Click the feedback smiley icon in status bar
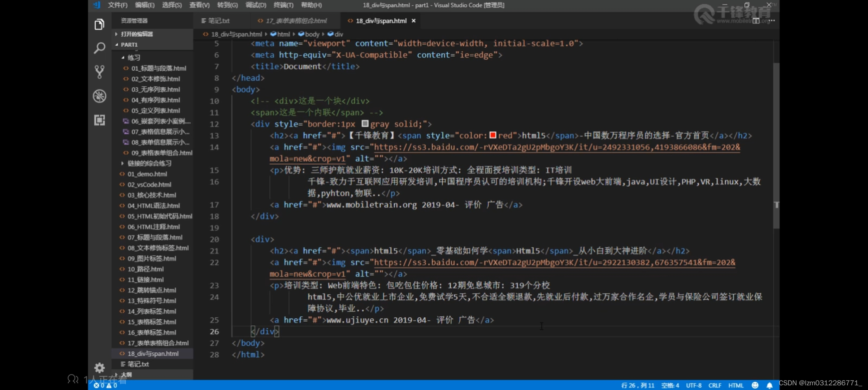The width and height of the screenshot is (868, 390). pyautogui.click(x=755, y=385)
